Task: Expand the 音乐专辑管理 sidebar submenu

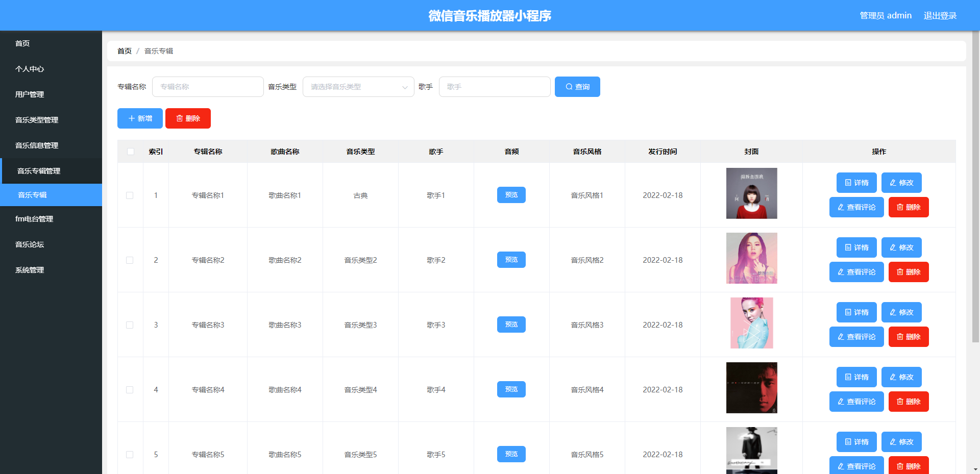Action: coord(38,170)
